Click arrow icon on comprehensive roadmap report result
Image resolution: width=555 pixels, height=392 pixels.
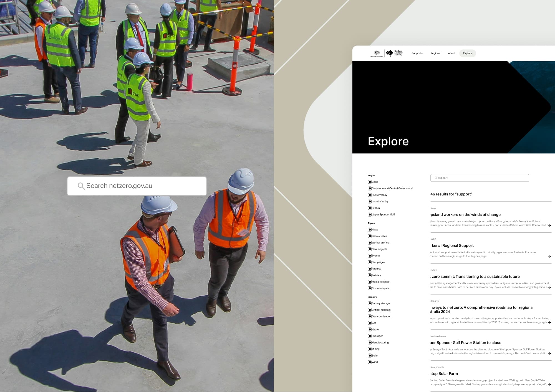click(549, 322)
